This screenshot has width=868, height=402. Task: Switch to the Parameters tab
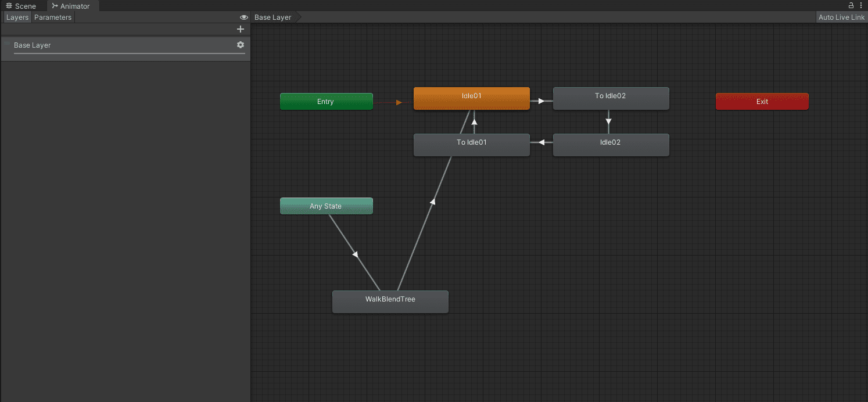click(x=53, y=17)
